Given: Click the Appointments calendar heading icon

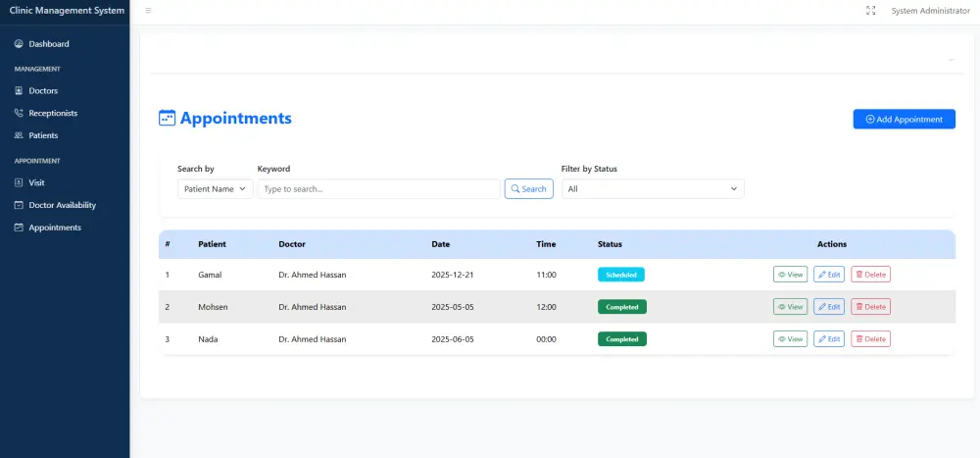Looking at the screenshot, I should pyautogui.click(x=167, y=119).
